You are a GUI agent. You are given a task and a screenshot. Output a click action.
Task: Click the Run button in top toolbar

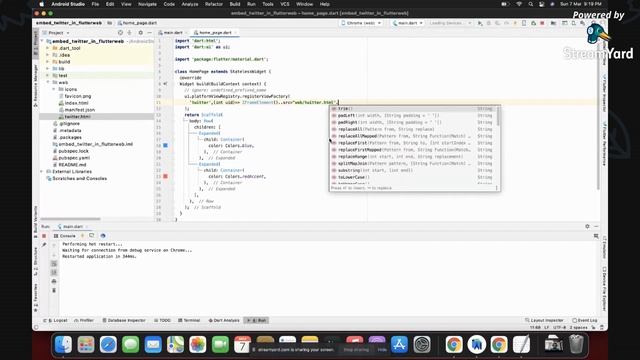point(480,23)
